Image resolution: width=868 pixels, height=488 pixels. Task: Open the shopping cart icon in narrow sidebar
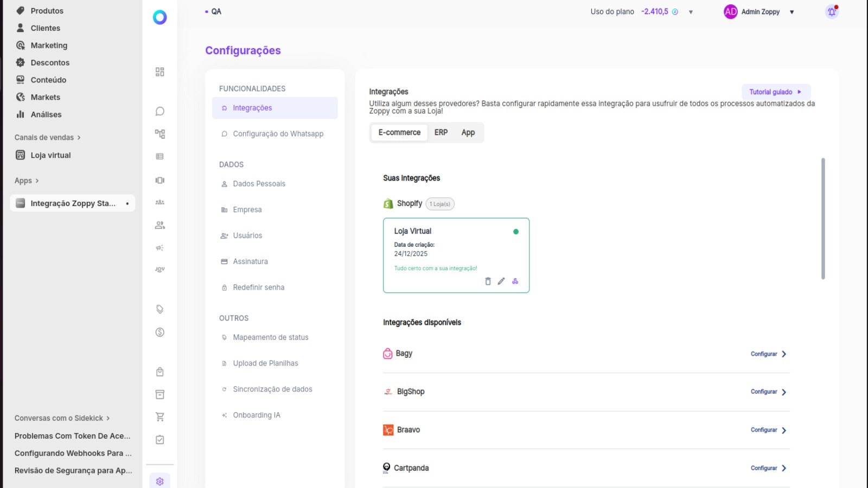[x=159, y=417]
